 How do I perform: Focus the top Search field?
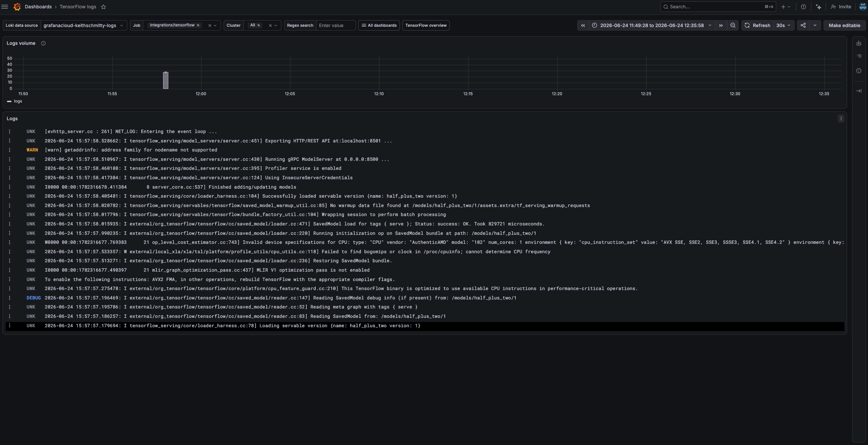(718, 7)
